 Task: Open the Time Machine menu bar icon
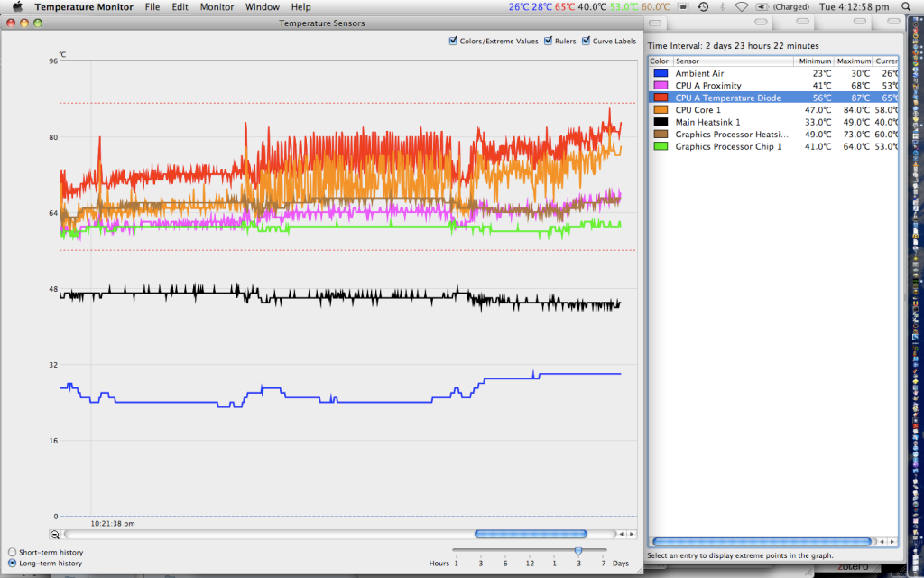[703, 6]
